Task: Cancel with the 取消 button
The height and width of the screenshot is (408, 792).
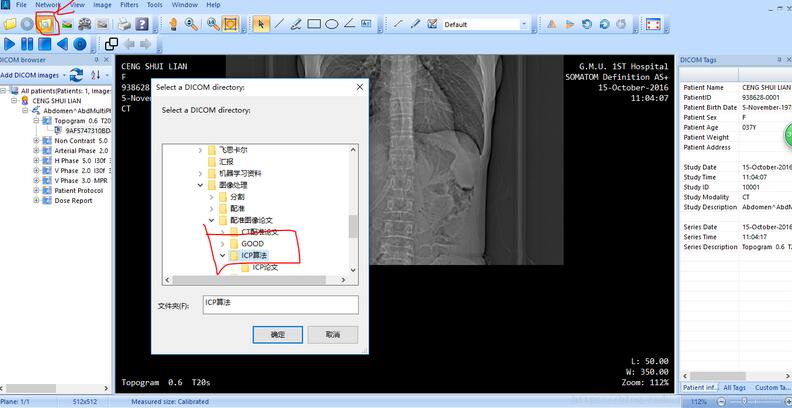Action: [x=333, y=334]
